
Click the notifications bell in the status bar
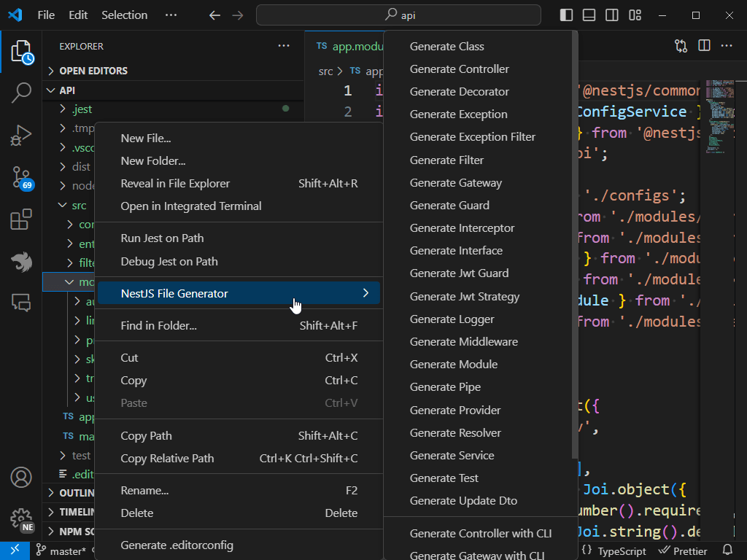(x=727, y=551)
